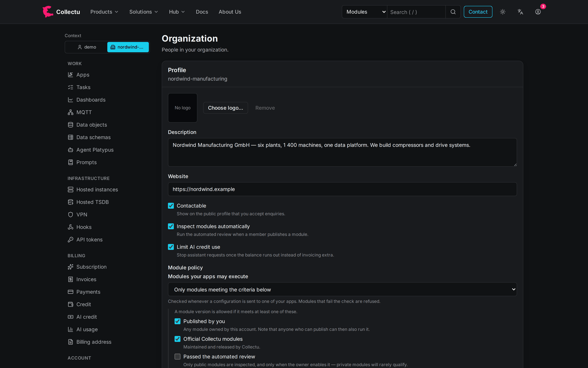
Task: Navigate to Hosted instances
Action: click(97, 190)
